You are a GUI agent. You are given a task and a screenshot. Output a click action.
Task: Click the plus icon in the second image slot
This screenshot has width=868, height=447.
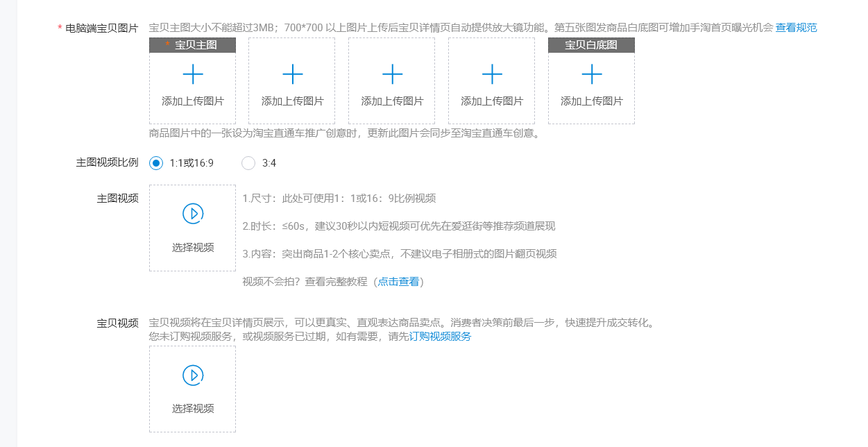point(293,74)
